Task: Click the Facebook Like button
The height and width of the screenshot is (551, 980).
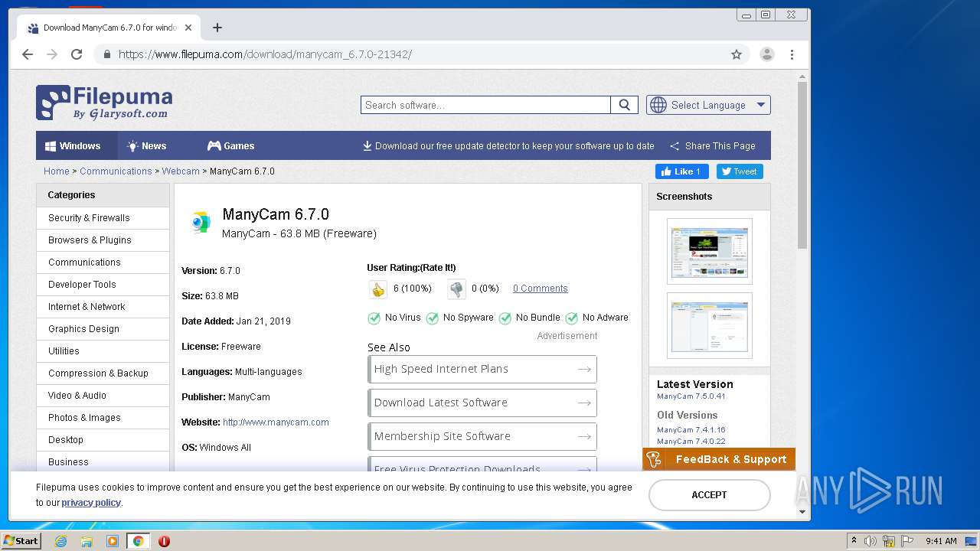Action: point(681,171)
